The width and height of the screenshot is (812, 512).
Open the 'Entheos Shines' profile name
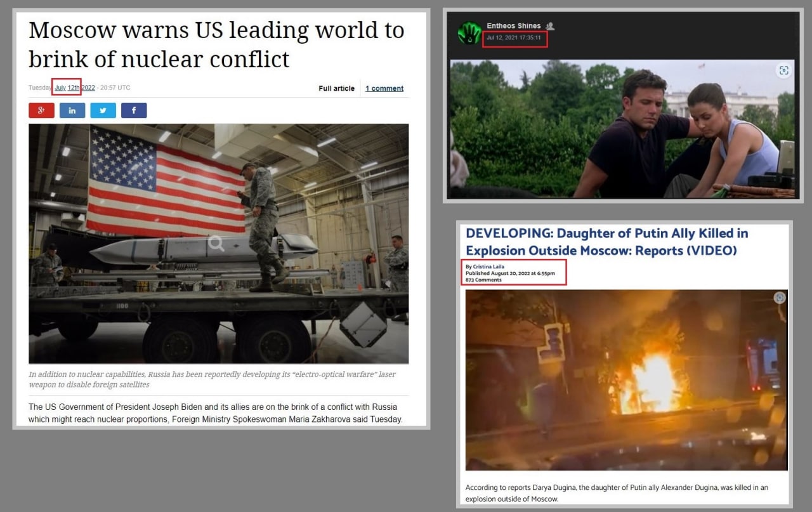(x=514, y=26)
